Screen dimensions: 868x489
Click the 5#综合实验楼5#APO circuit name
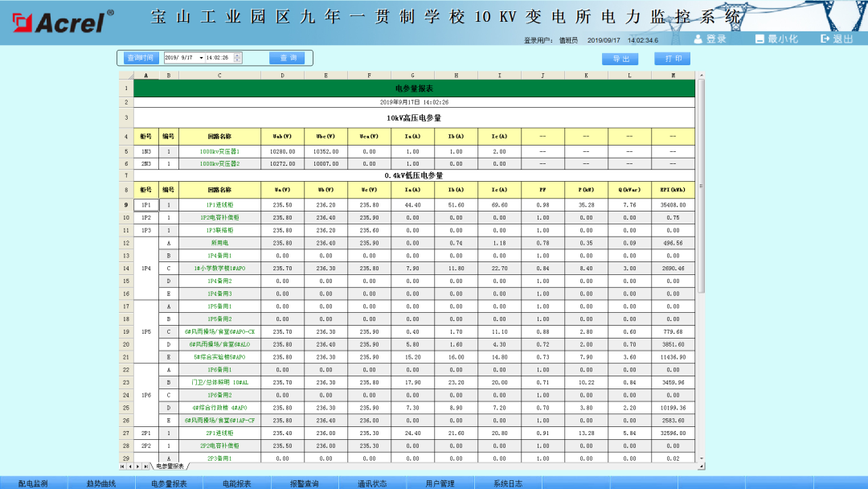tap(219, 357)
